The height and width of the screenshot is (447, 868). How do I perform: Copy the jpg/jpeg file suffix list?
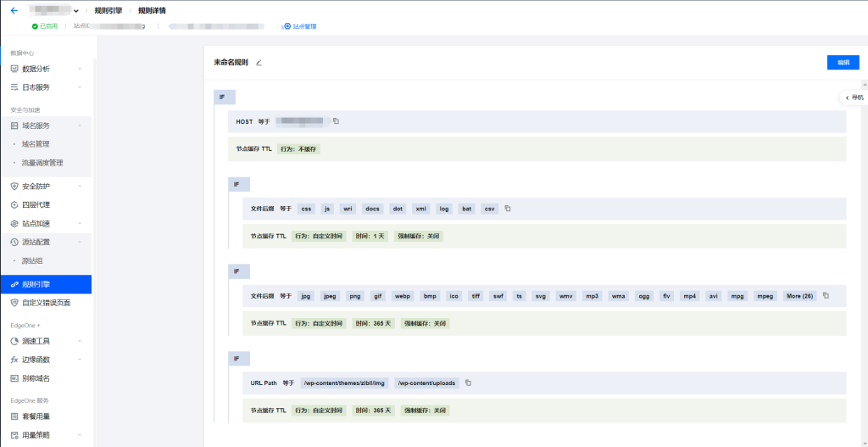[x=826, y=296]
